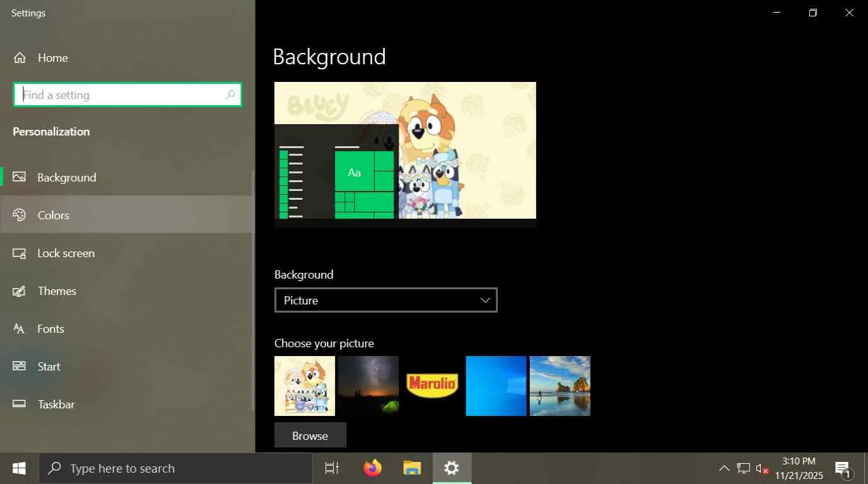Click the Settings gear icon on the taskbar
868x484 pixels.
pyautogui.click(x=452, y=468)
